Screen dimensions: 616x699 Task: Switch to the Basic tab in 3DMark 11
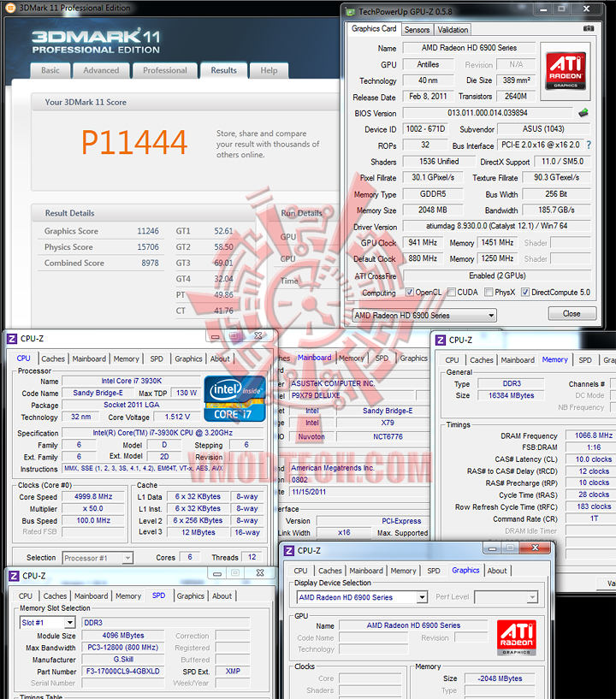point(50,70)
